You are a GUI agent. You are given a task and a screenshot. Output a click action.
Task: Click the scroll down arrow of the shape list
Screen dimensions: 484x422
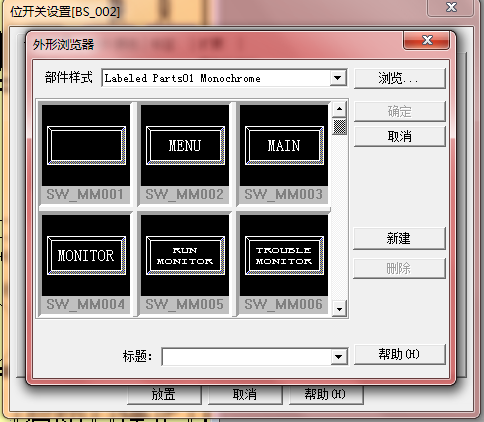point(339,309)
